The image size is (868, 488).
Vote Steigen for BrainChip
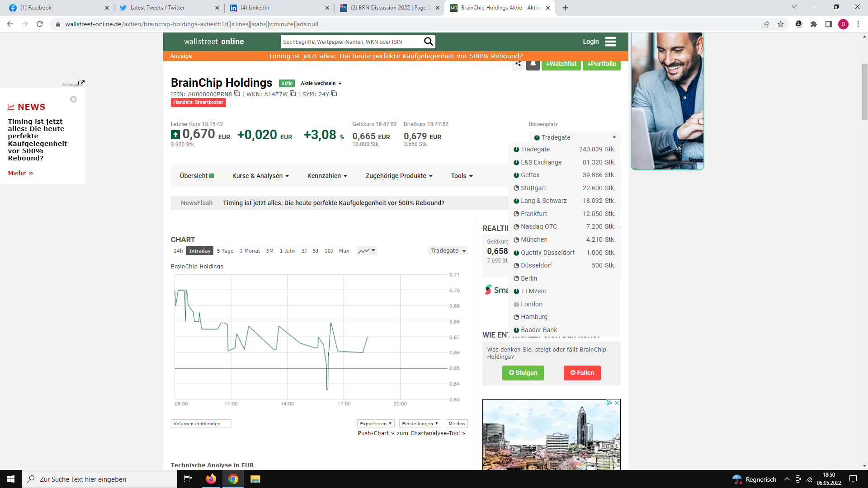[523, 373]
